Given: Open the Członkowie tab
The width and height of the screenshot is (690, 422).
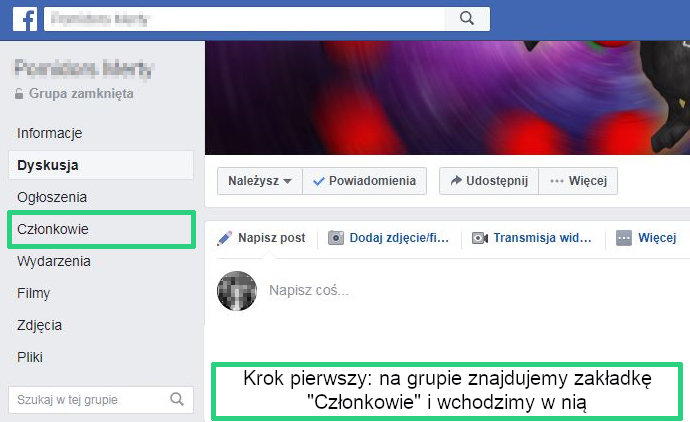Looking at the screenshot, I should pos(101,229).
